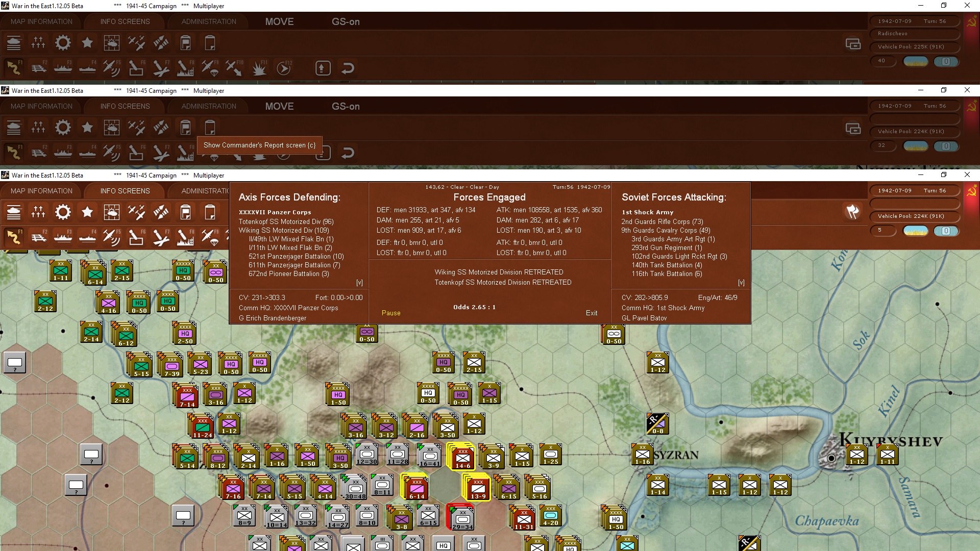Screen dimensions: 980x551
Task: Open losses crosses icon in top window
Action: [38, 43]
